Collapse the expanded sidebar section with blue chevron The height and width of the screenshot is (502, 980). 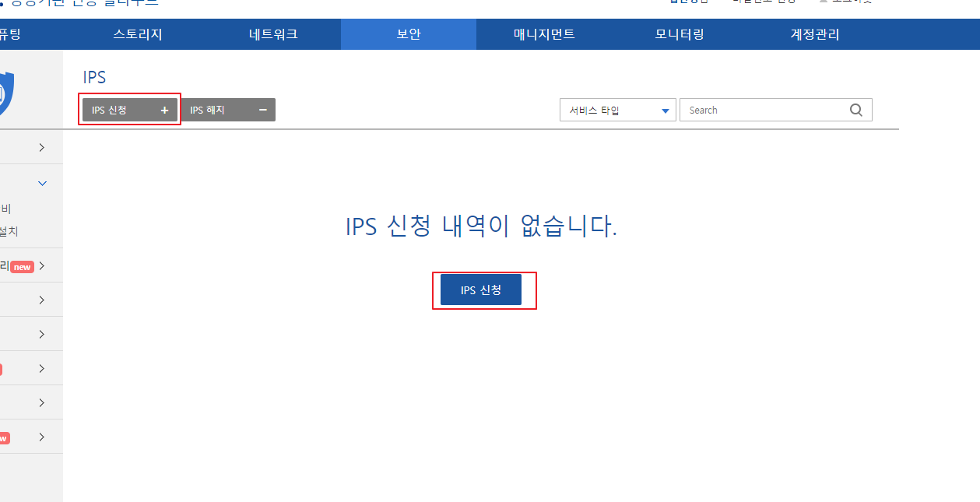[42, 184]
